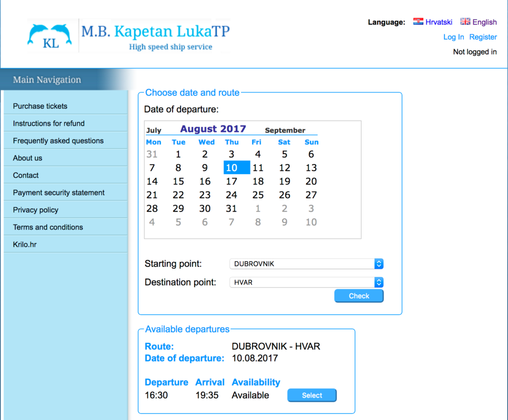Screen dimensions: 508x420
Task: Select the 16:30 departure
Action: tap(312, 395)
